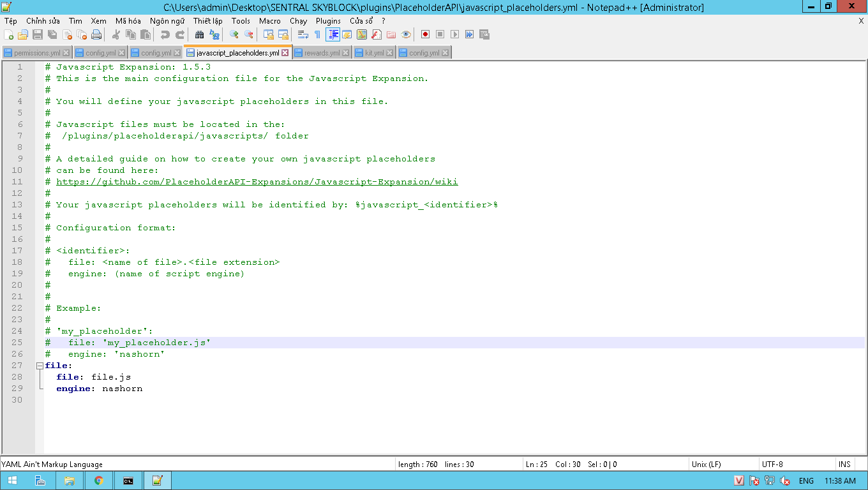Switch to the rewards.yml tab

322,53
